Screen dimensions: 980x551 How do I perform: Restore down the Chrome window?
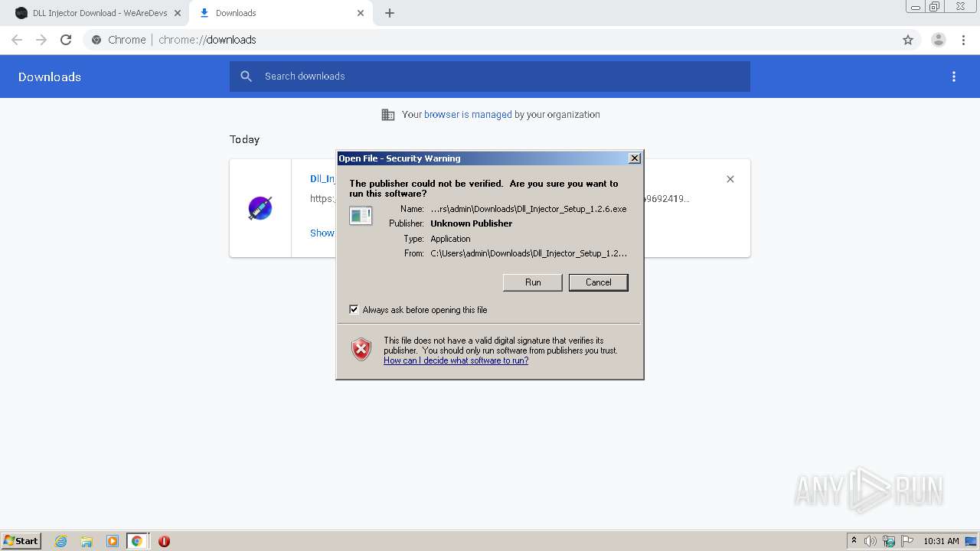(x=934, y=7)
